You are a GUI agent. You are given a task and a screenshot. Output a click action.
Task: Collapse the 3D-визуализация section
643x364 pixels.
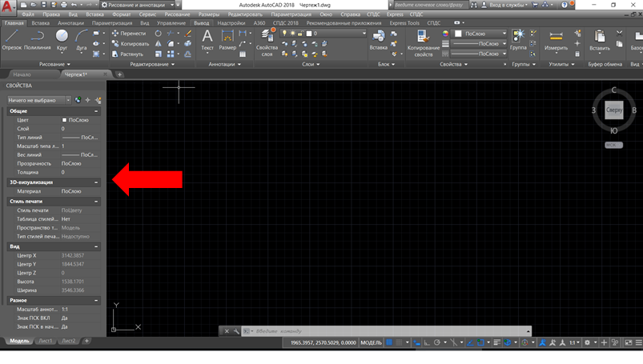tap(96, 182)
